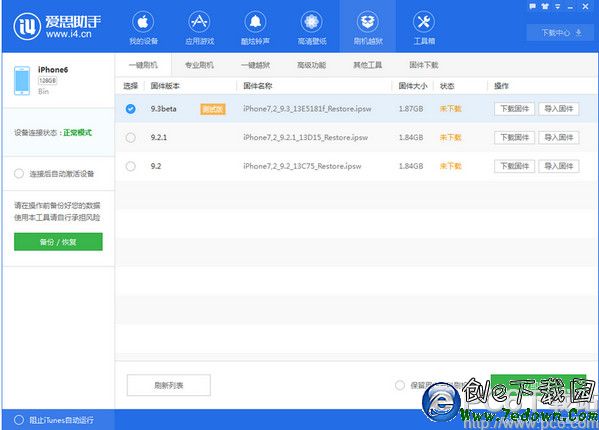Click the 1.87GB firmware size value

pyautogui.click(x=411, y=109)
